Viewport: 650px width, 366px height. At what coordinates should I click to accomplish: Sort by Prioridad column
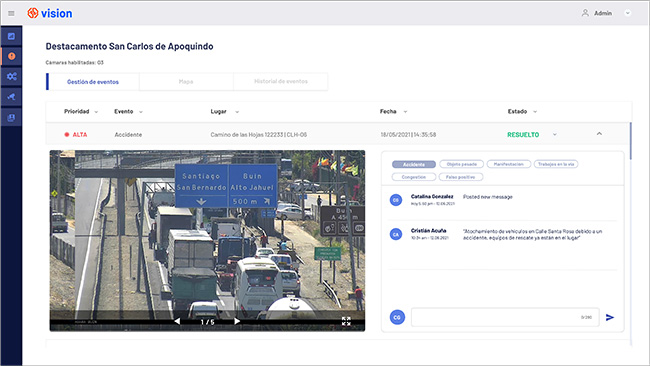81,111
